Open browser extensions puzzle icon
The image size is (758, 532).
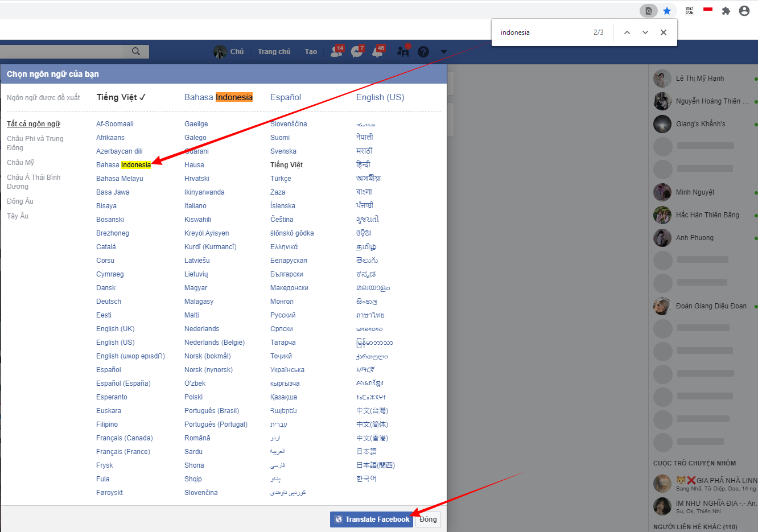[x=726, y=11]
